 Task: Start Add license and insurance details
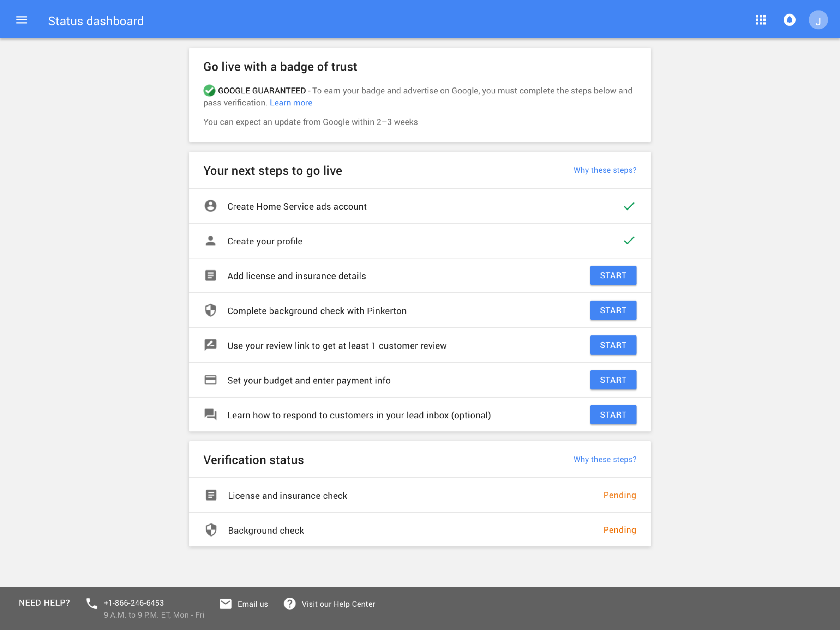click(x=613, y=275)
